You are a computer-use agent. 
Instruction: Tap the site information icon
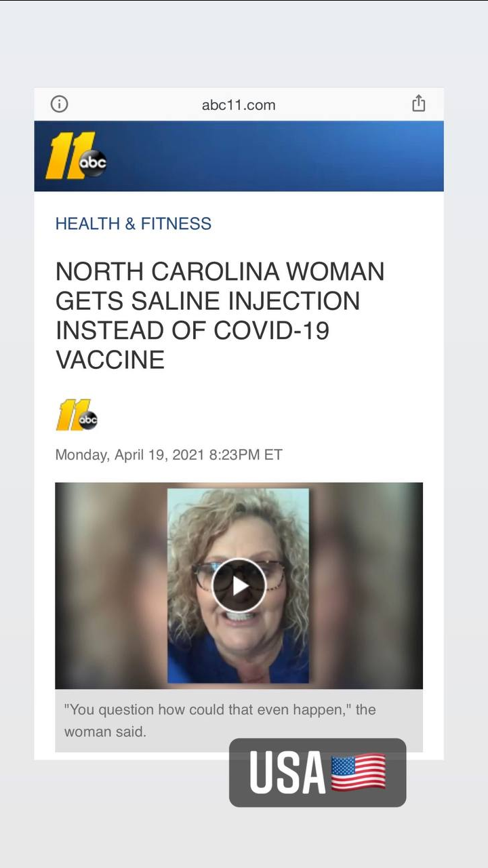pyautogui.click(x=60, y=104)
